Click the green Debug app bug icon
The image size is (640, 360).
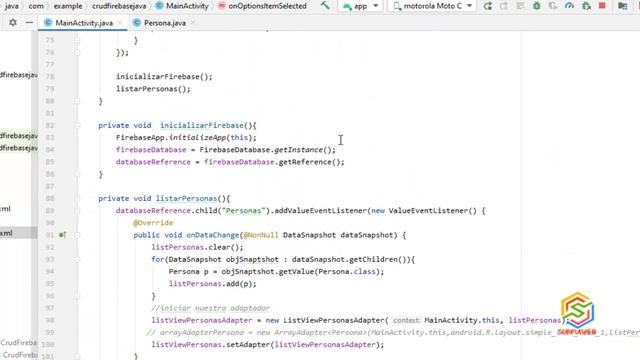536,6
